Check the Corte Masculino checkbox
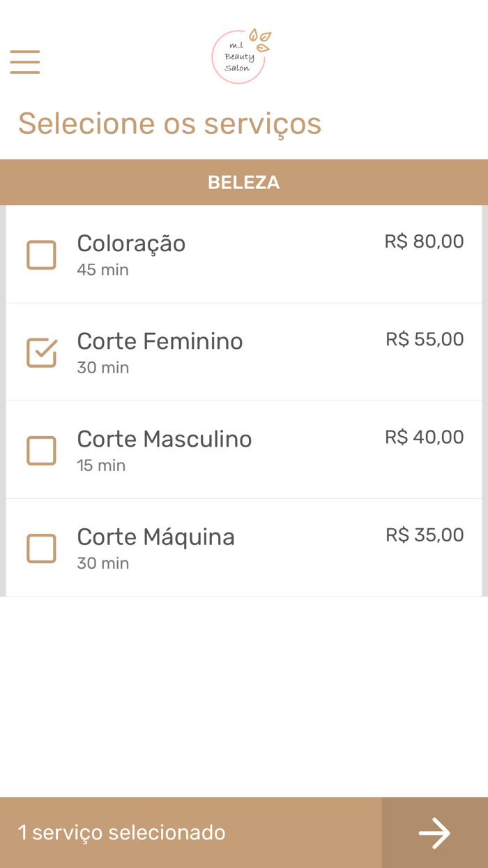488x868 pixels. click(x=41, y=451)
